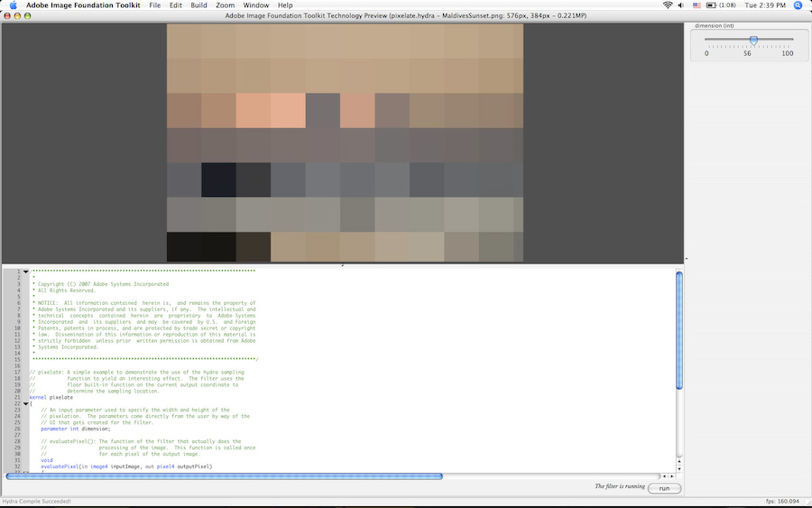Open the Build menu

198,5
